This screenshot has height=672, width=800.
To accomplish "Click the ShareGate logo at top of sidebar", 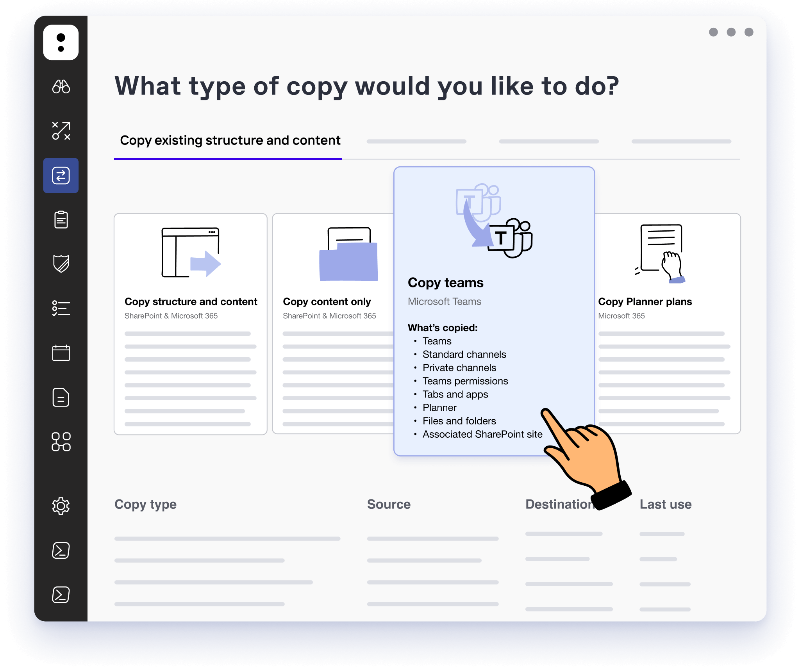I will 61,43.
